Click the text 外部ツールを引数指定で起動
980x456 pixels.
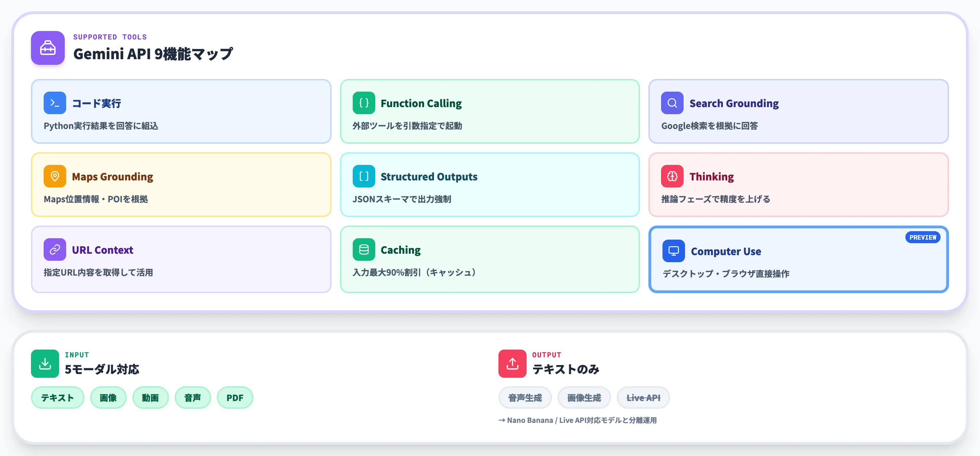[407, 126]
